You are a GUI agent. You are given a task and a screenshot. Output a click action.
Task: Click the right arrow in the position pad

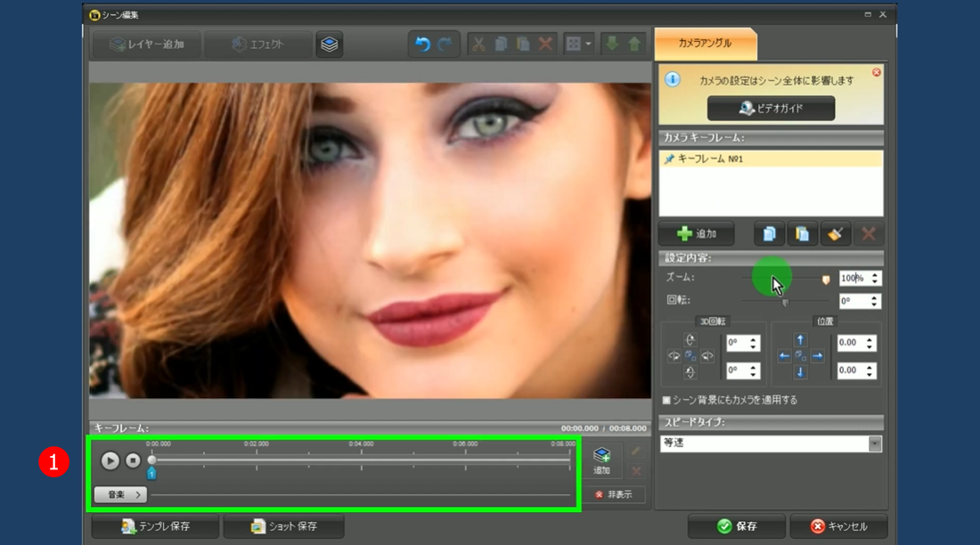pyautogui.click(x=817, y=356)
